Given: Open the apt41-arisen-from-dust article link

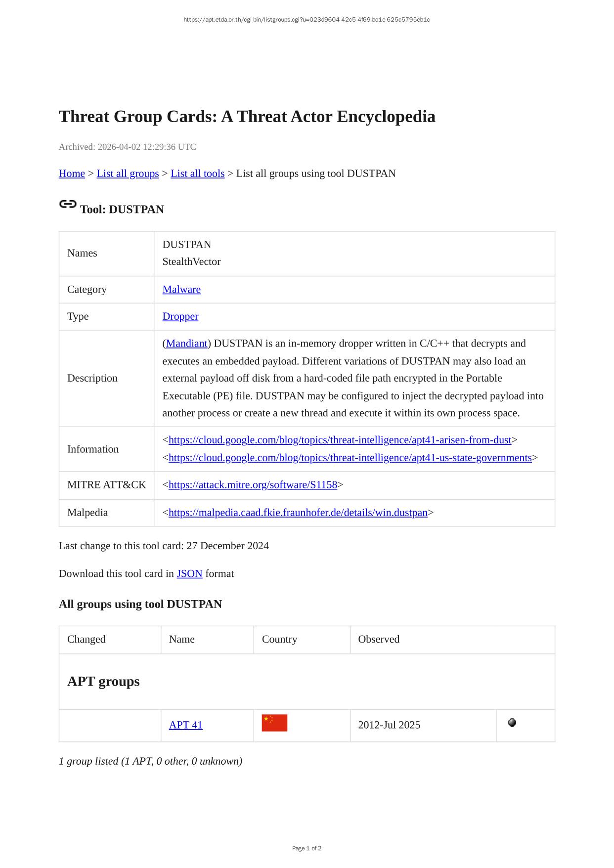Looking at the screenshot, I should click(x=340, y=440).
